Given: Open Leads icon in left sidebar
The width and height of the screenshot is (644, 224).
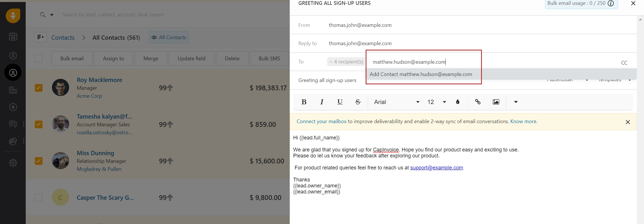Looking at the screenshot, I should tap(13, 55).
